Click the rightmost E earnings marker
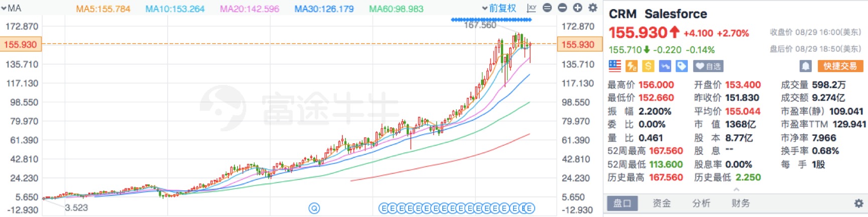Image resolution: width=868 pixels, height=217 pixels. pos(530,208)
